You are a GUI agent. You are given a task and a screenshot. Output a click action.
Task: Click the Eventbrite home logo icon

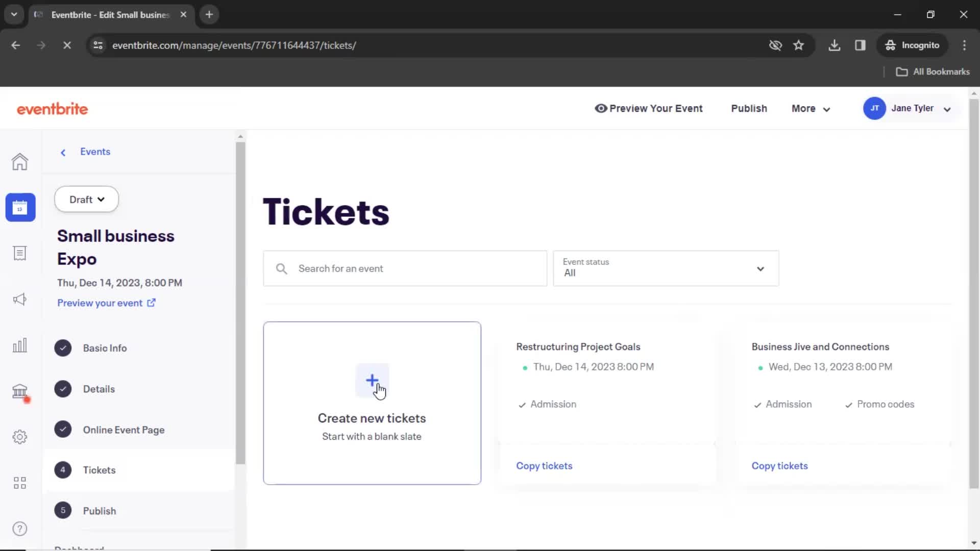click(52, 108)
